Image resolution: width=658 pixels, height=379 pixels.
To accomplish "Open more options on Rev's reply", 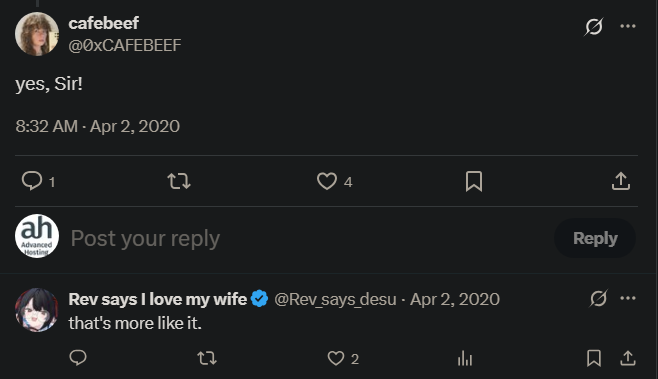I will click(x=628, y=298).
